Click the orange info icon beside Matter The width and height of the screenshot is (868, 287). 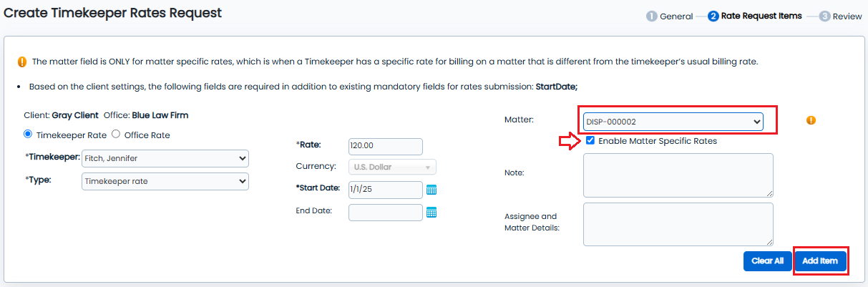(811, 120)
